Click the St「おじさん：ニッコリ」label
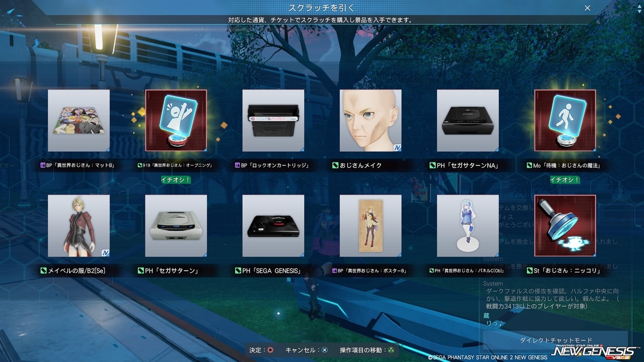 tap(565, 271)
